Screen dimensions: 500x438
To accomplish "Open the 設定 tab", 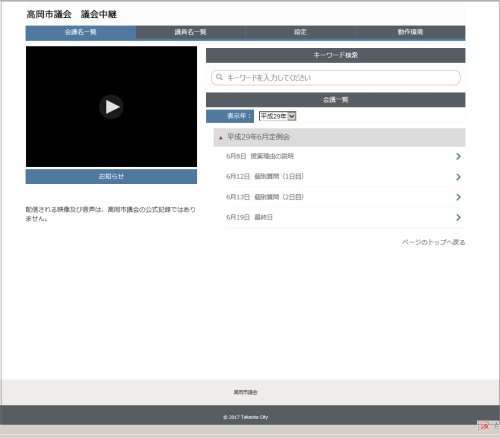I will (x=300, y=33).
